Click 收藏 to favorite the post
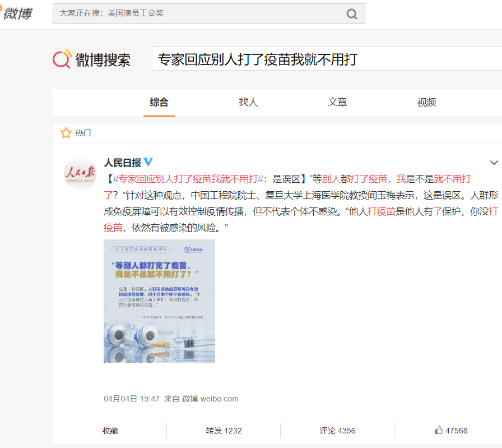 coord(110,431)
